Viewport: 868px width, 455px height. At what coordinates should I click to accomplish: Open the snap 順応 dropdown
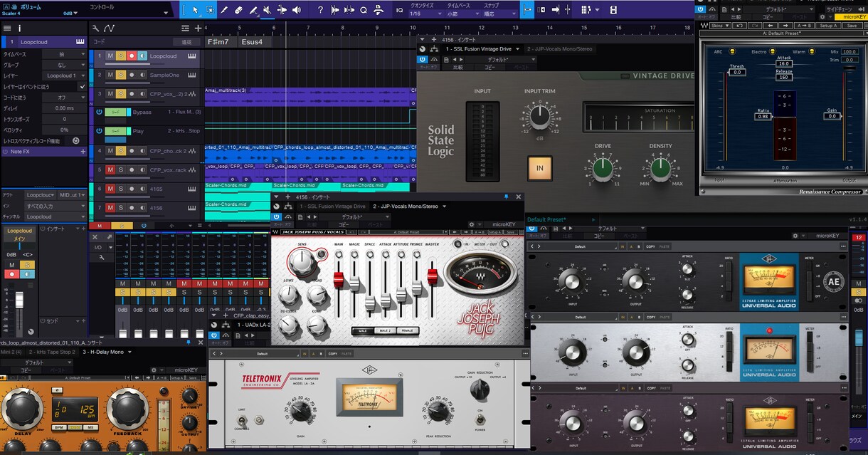[x=499, y=14]
